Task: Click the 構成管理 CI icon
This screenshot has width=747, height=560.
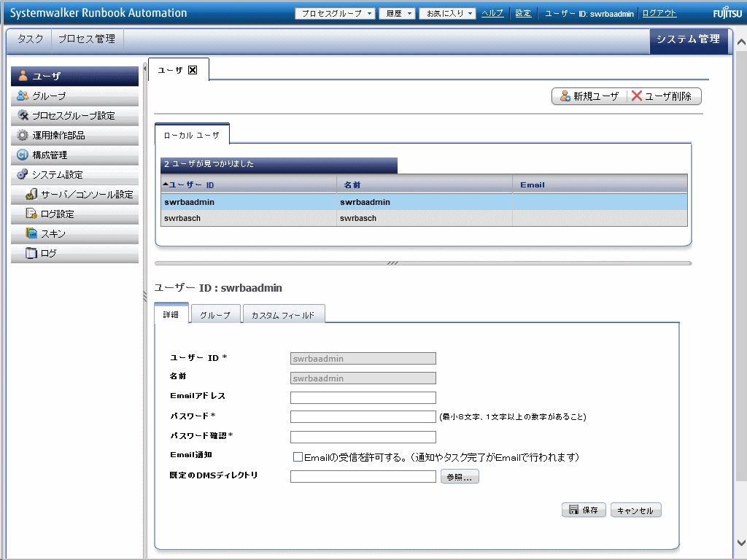Action: pos(23,155)
